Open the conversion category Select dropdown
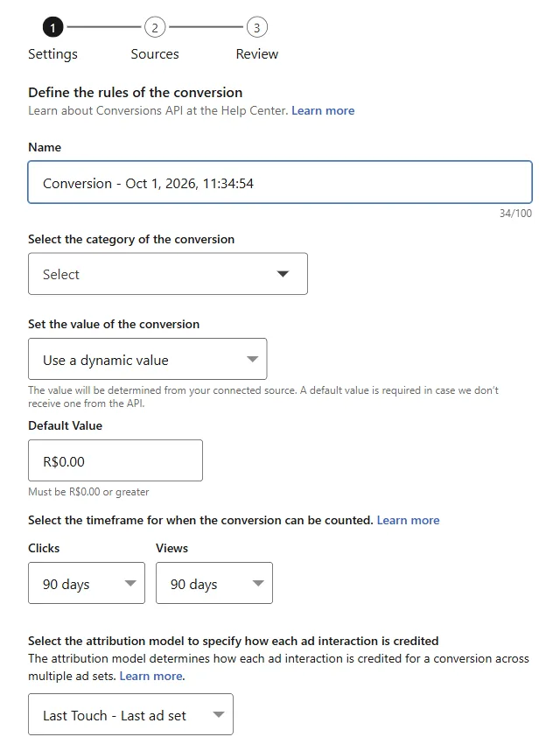This screenshot has height=744, width=560. (168, 274)
